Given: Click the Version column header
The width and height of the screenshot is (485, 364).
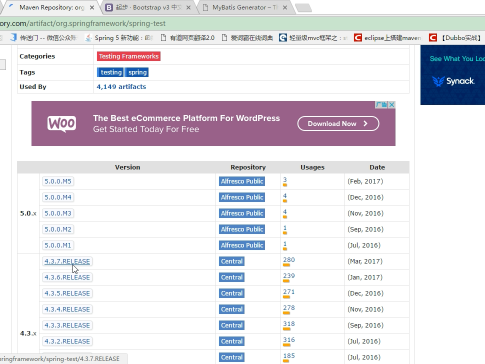Looking at the screenshot, I should (x=127, y=167).
